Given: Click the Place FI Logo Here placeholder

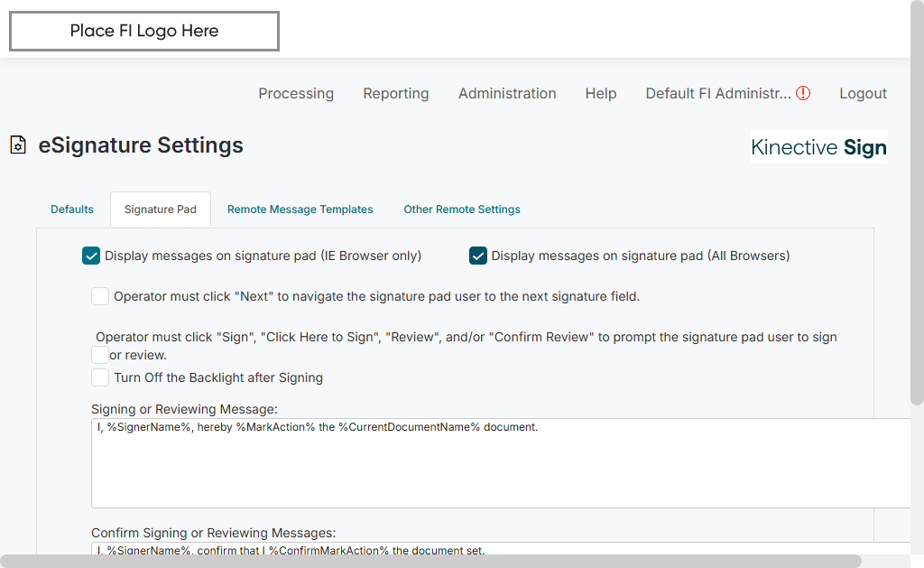Looking at the screenshot, I should click(x=144, y=32).
